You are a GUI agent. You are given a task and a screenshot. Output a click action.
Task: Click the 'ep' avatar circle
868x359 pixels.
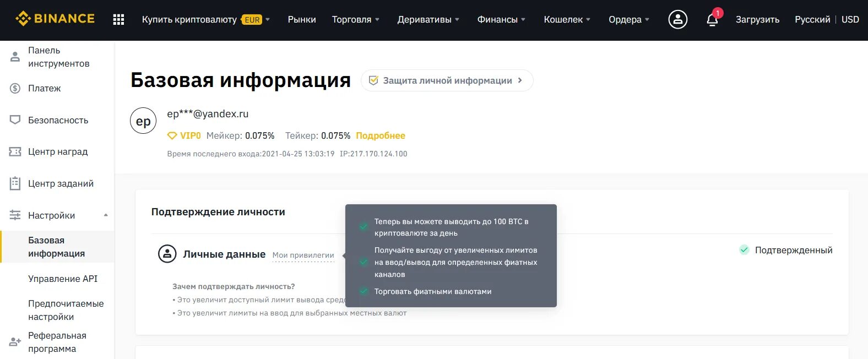pos(143,121)
